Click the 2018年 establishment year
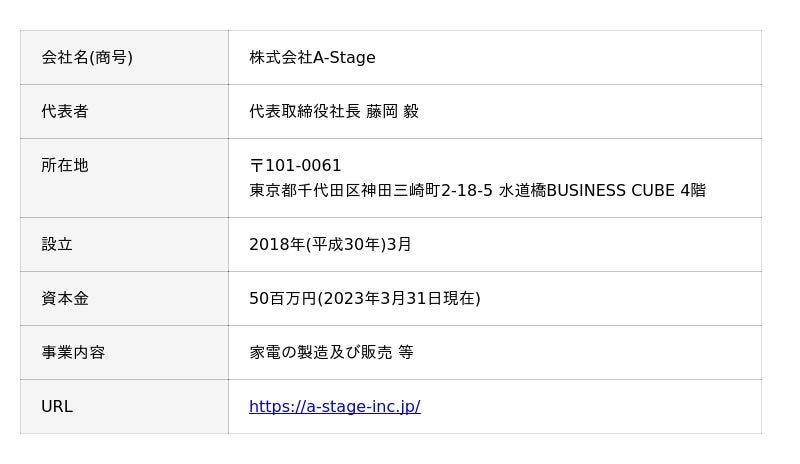Image resolution: width=800 pixels, height=464 pixels. [x=277, y=244]
